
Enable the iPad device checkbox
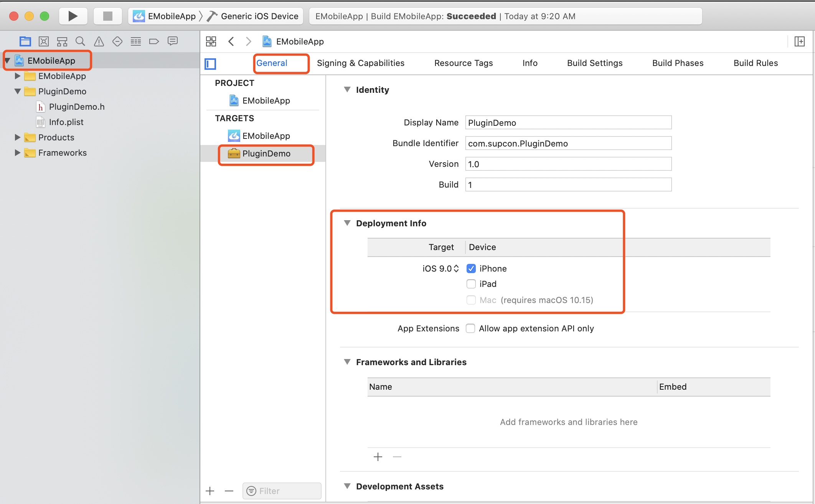471,284
